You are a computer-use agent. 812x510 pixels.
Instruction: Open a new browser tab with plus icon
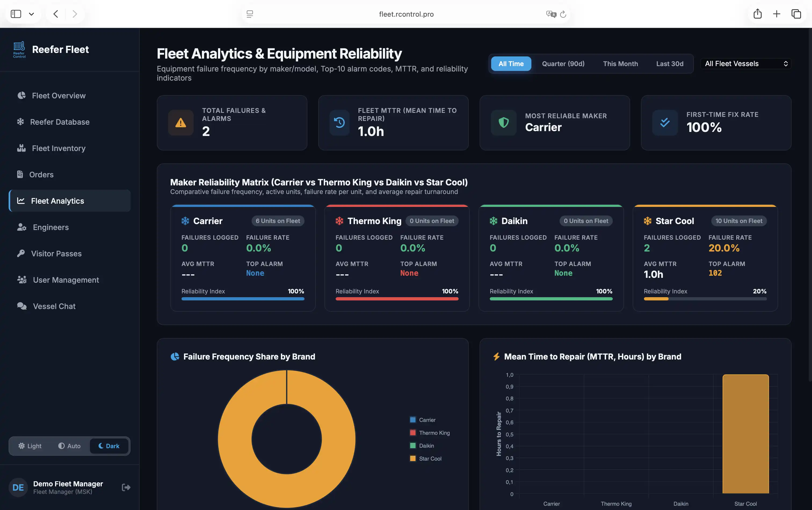tap(777, 14)
